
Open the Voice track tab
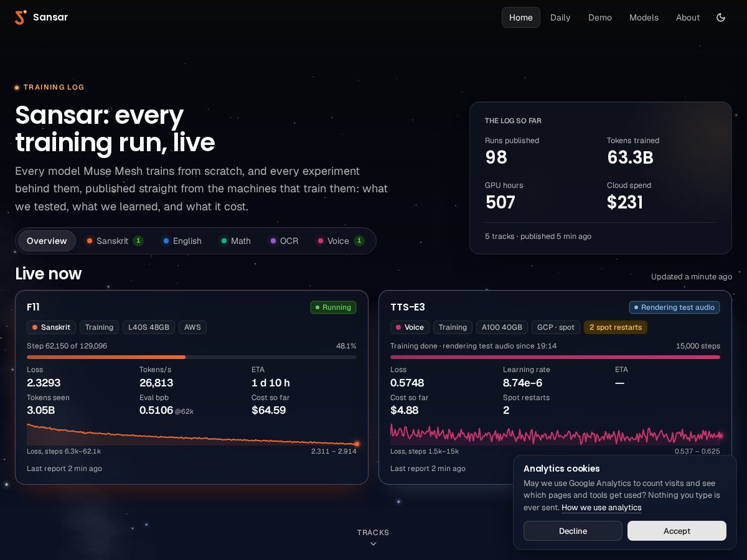341,241
